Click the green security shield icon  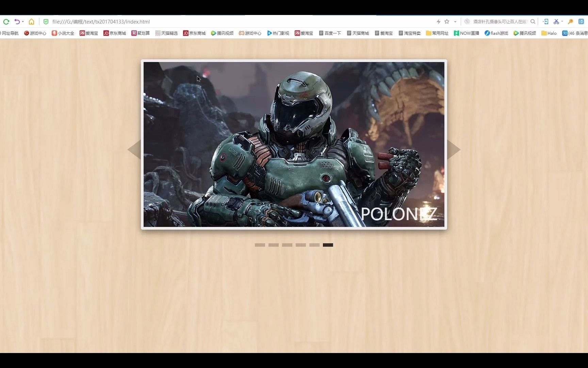point(46,22)
